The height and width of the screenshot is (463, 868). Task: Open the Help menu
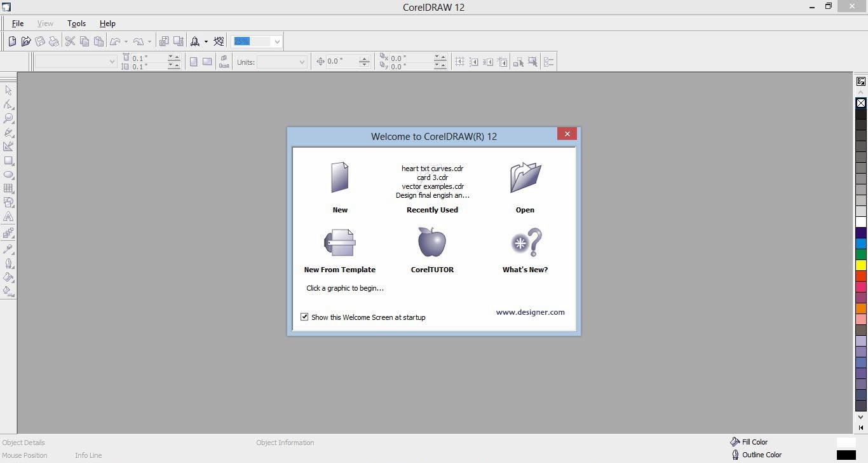[x=107, y=24]
